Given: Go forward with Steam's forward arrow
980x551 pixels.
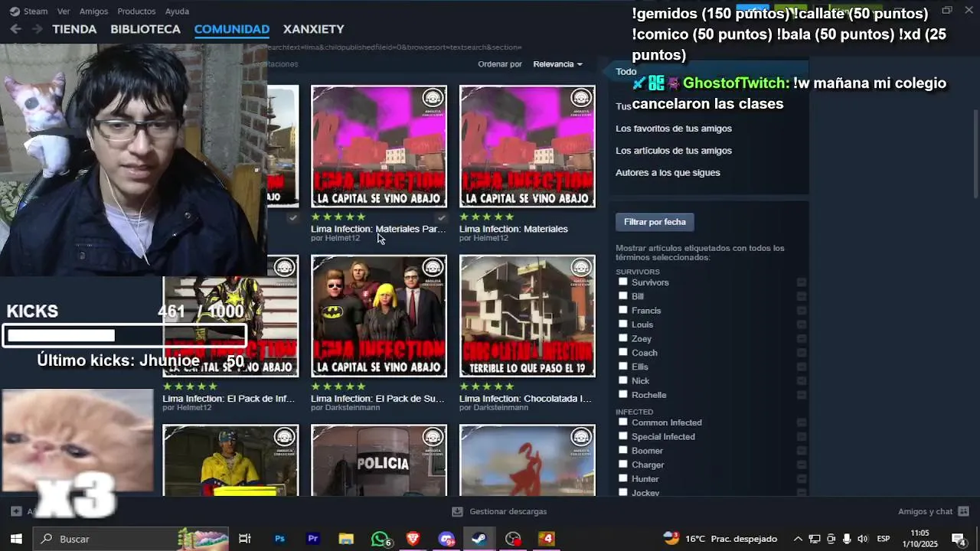Looking at the screenshot, I should click(x=36, y=29).
